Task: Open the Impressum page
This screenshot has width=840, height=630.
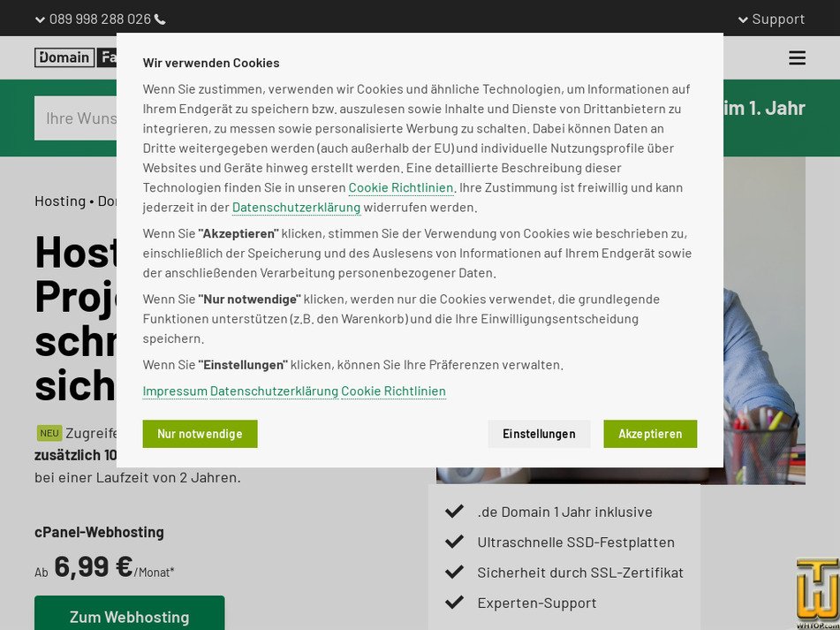Action: pos(174,391)
